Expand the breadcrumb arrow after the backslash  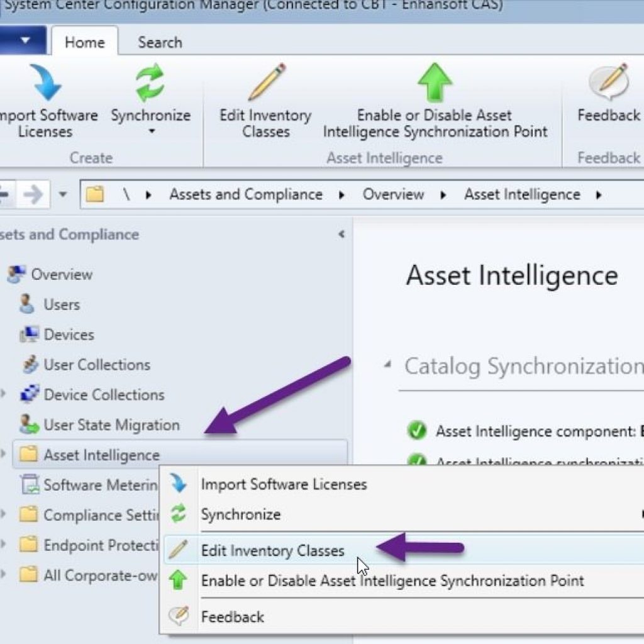[x=148, y=195]
